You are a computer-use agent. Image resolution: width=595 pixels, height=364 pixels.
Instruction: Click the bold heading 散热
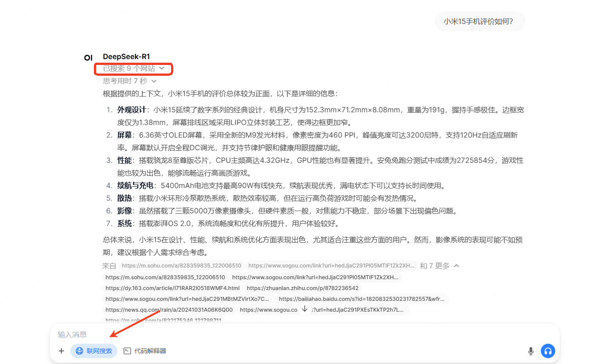[125, 198]
